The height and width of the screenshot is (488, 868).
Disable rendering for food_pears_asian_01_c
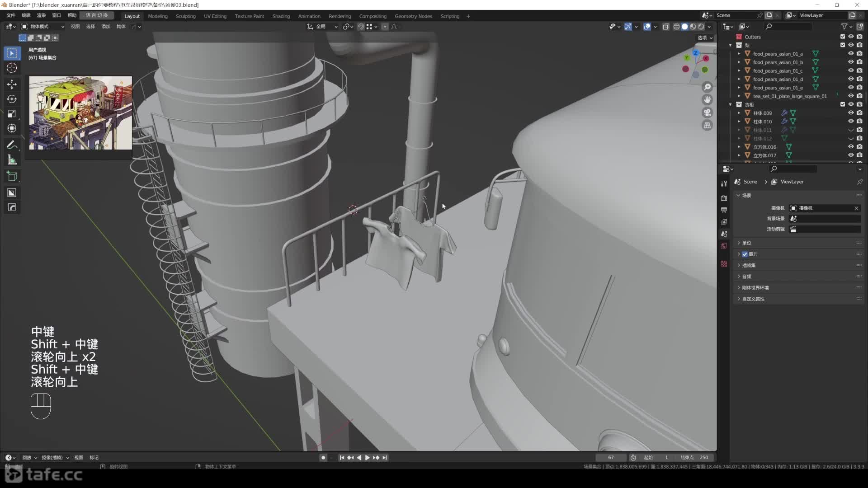859,70
